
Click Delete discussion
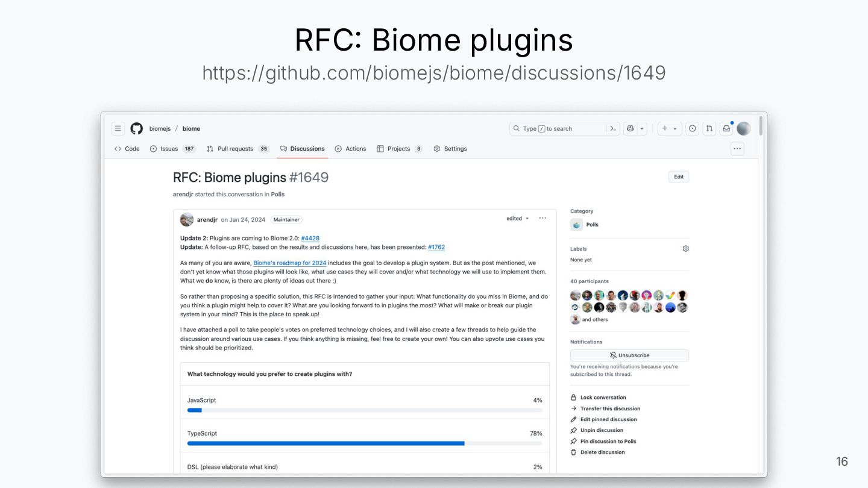click(x=597, y=452)
